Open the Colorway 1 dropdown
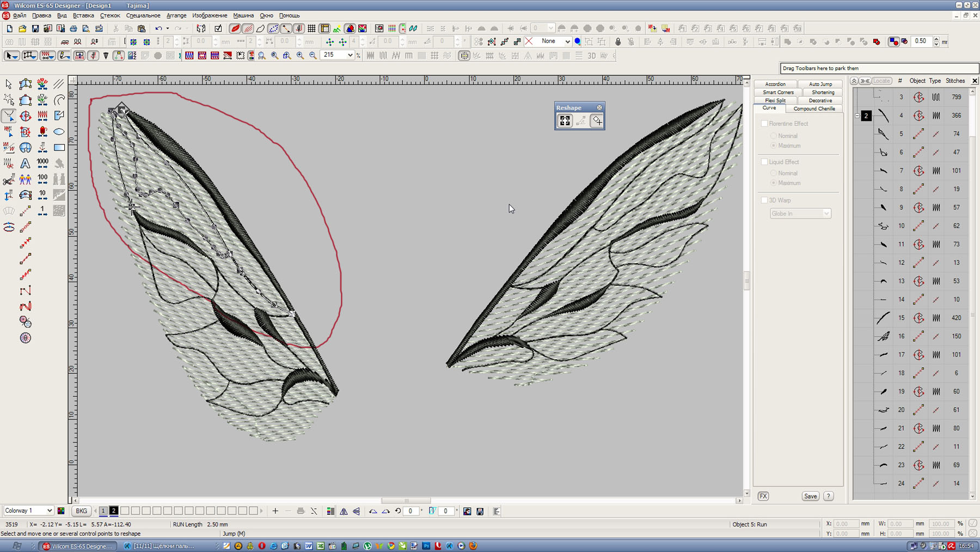 (x=49, y=511)
